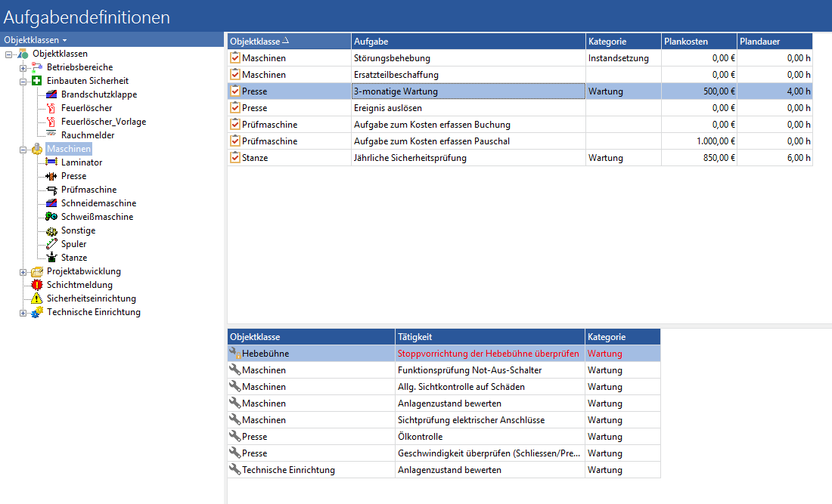832x504 pixels.
Task: Click the Feuerlöscher extinguisher icon
Action: [51, 108]
